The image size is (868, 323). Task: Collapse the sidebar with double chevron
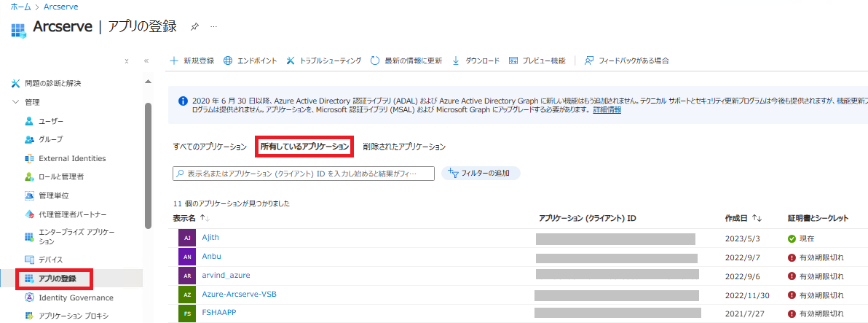coord(146,61)
